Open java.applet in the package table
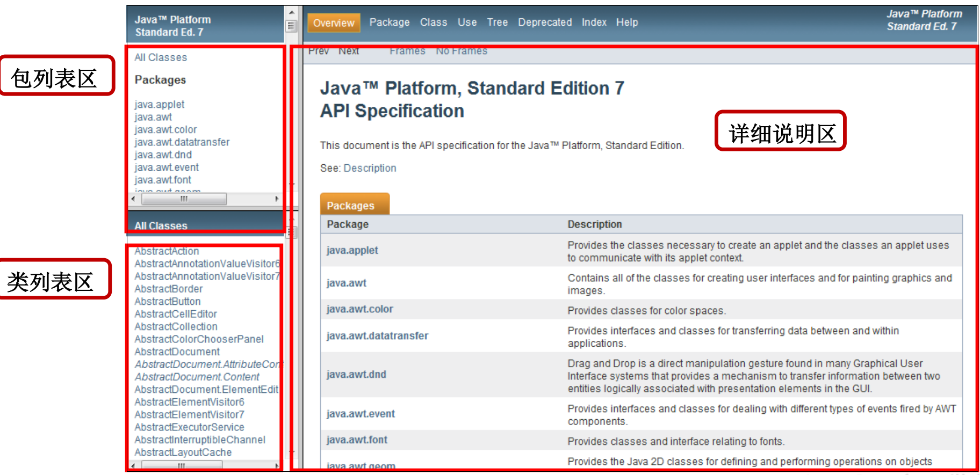 352,251
